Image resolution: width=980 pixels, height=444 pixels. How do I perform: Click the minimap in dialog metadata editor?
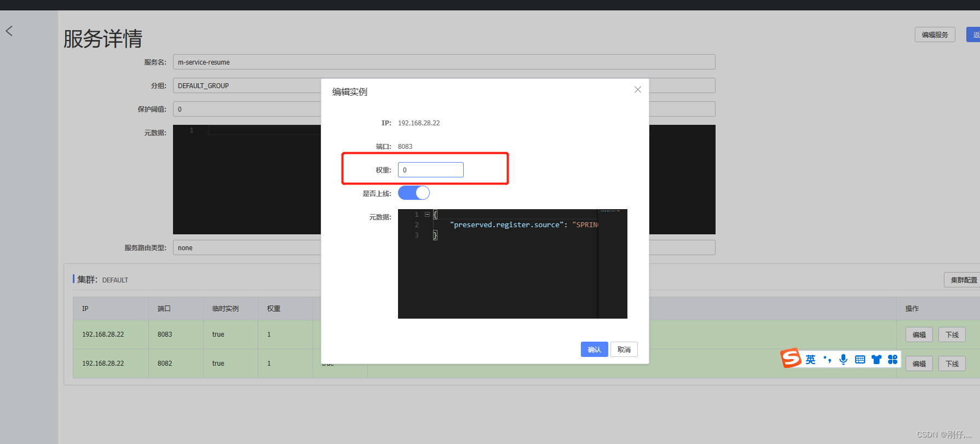pos(612,264)
